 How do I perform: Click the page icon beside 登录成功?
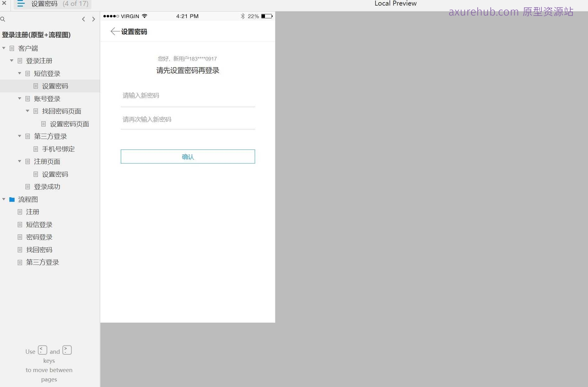(x=28, y=187)
